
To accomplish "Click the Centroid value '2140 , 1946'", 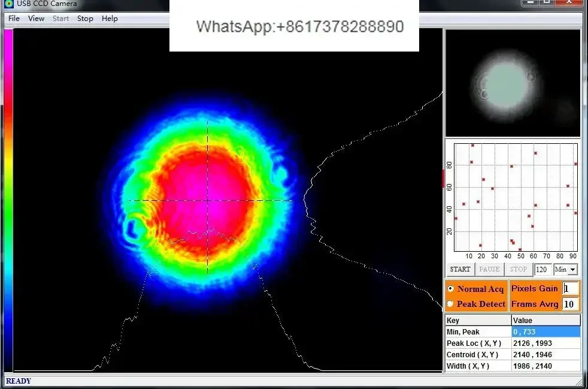I will tap(545, 354).
